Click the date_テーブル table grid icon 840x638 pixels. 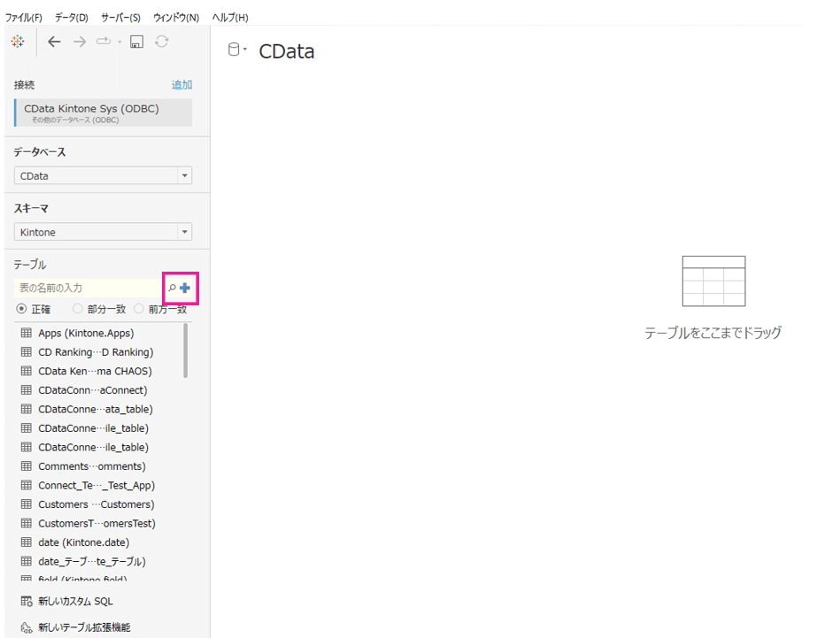coord(27,561)
